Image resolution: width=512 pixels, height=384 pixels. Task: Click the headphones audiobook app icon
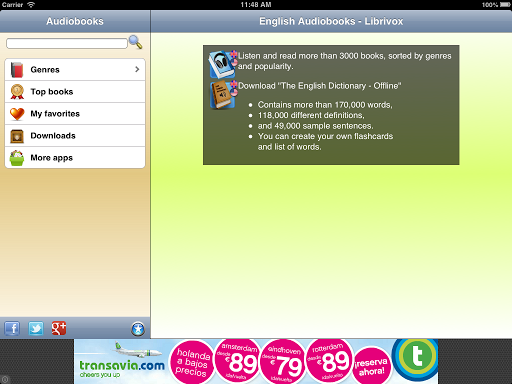222,64
